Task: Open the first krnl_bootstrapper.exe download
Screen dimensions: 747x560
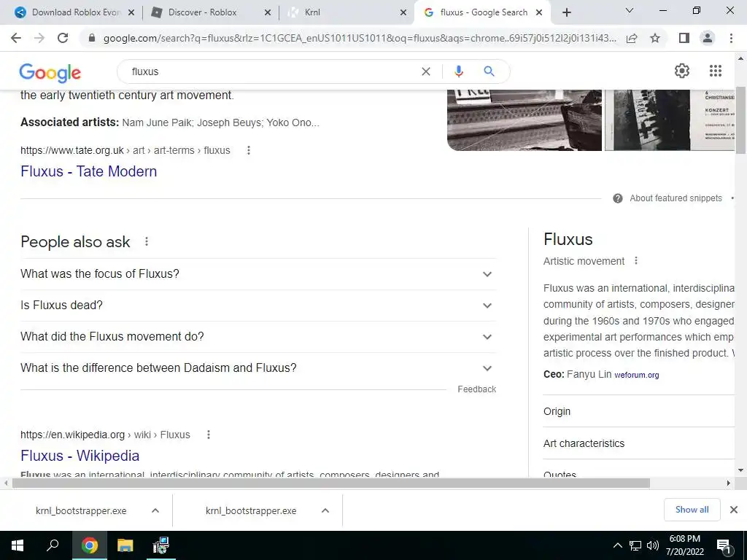Action: (x=81, y=510)
